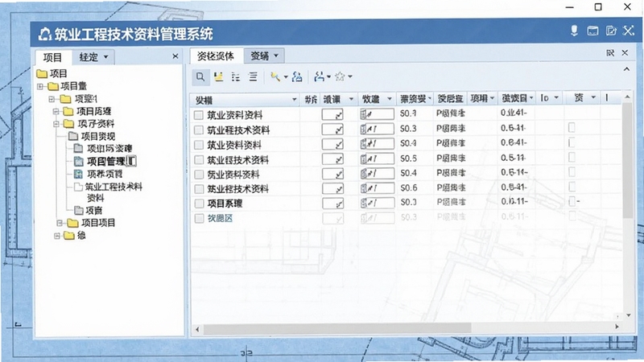Expand the 项目集 folder node
This screenshot has height=362, width=644.
coord(40,86)
